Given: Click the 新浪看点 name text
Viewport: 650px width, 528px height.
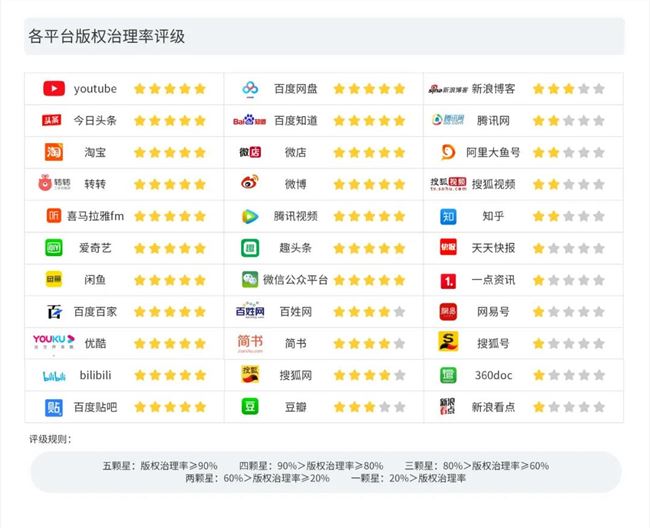Looking at the screenshot, I should pyautogui.click(x=493, y=407).
